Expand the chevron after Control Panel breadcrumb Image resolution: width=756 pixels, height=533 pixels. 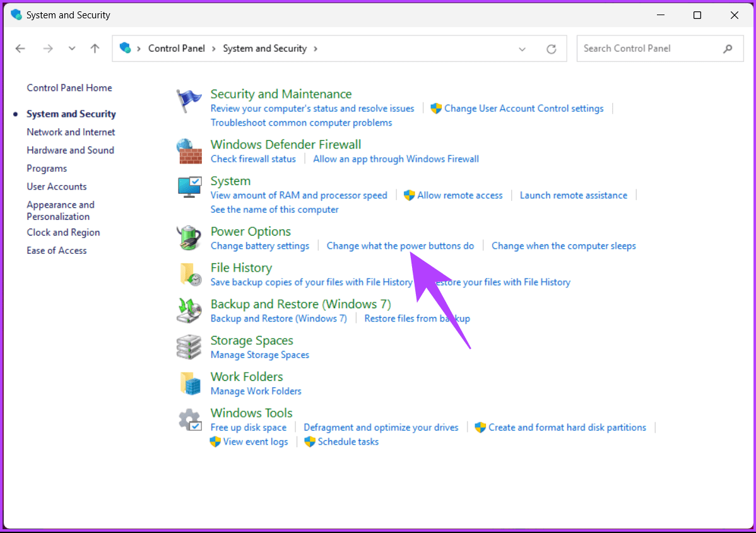pyautogui.click(x=213, y=49)
